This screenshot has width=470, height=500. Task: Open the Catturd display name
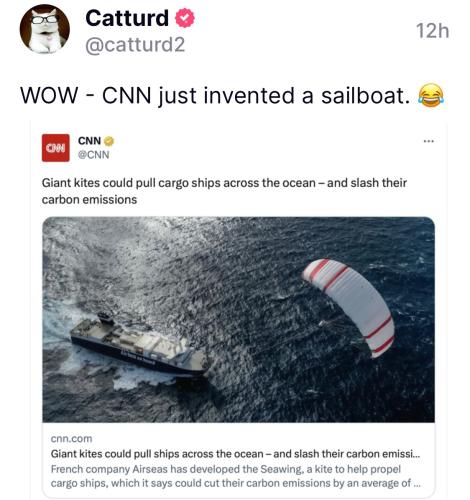point(127,18)
